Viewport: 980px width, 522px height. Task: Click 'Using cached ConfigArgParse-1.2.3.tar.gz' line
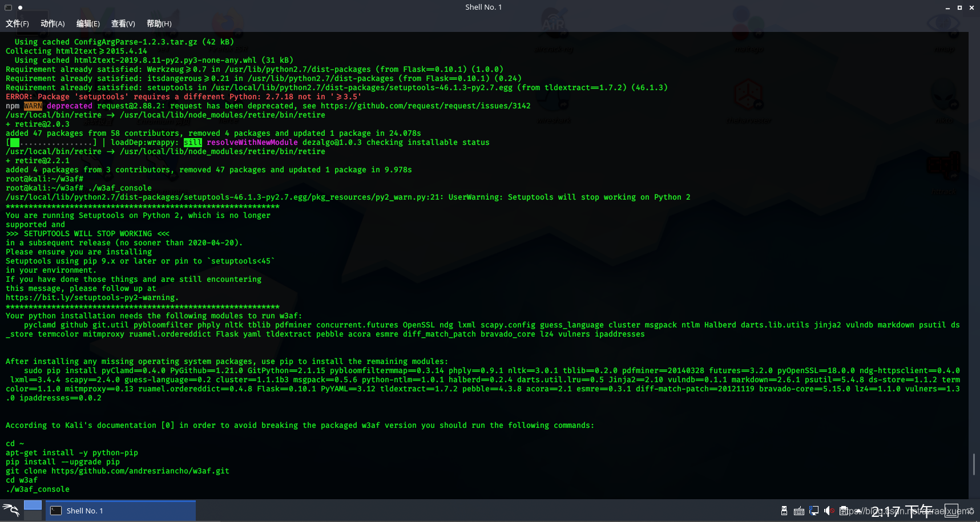click(x=124, y=42)
